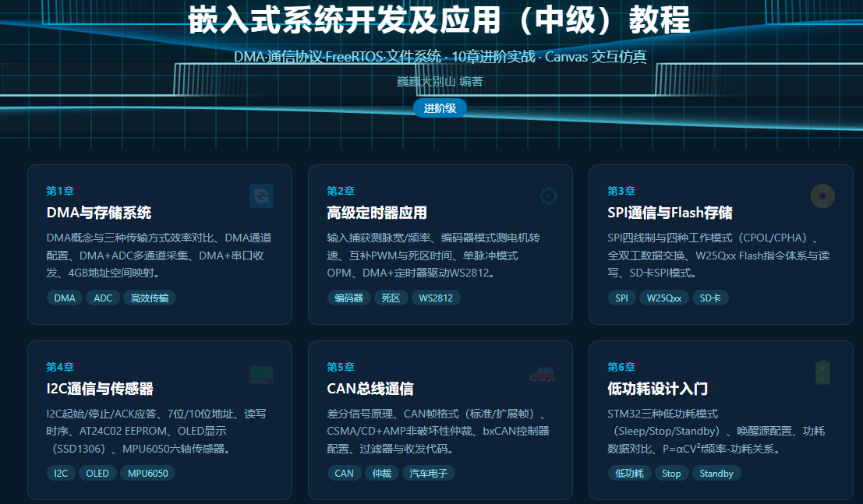Select the ADC tag
The width and height of the screenshot is (863, 504).
(103, 298)
